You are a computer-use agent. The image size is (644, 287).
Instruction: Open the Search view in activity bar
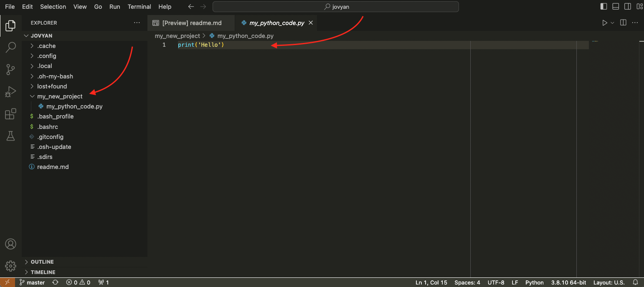coord(10,48)
